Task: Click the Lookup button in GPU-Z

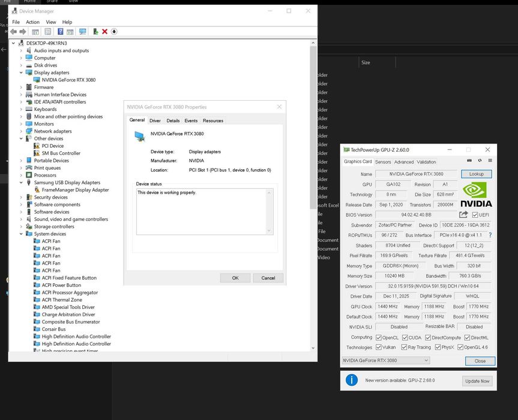Action: coord(477,174)
